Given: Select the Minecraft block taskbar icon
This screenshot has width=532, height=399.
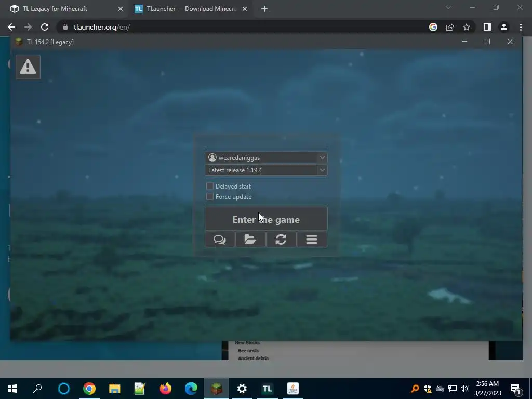Looking at the screenshot, I should pos(217,389).
